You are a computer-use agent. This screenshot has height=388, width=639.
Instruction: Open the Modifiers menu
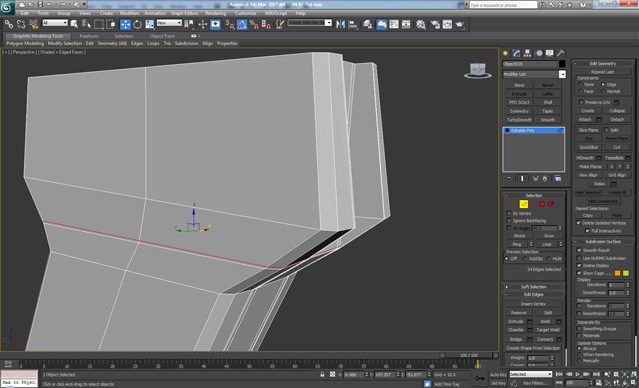coord(129,13)
